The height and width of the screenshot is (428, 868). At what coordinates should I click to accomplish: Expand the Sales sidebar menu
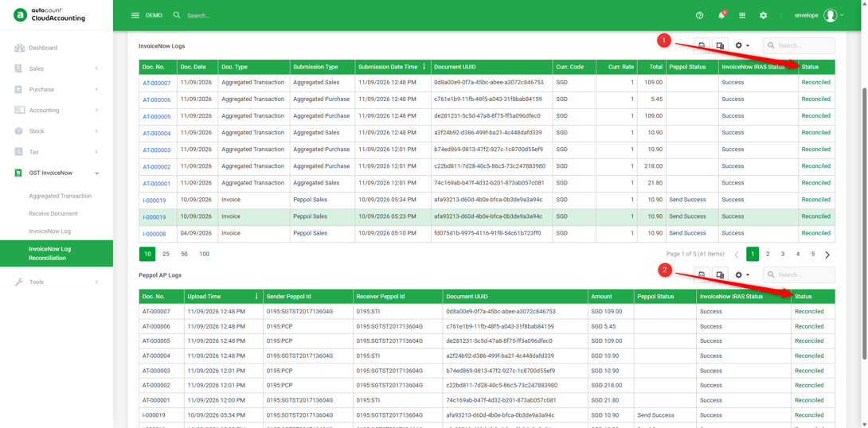57,68
